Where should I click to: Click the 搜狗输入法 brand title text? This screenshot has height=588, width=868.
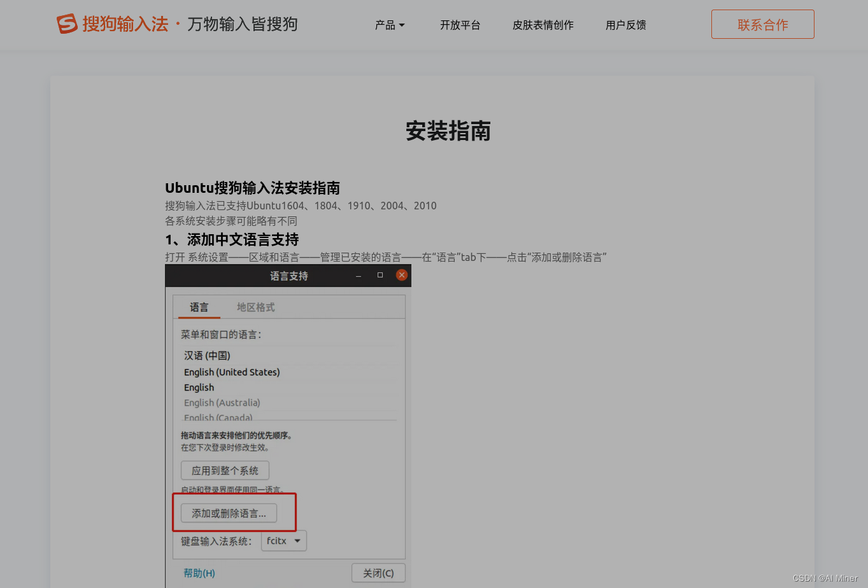[125, 24]
